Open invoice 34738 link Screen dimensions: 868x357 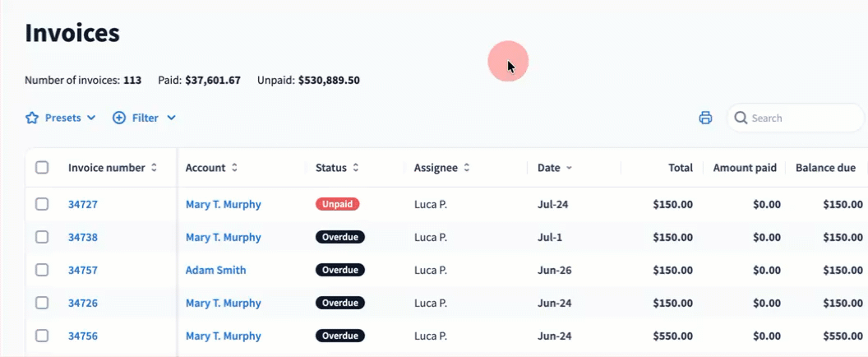82,237
